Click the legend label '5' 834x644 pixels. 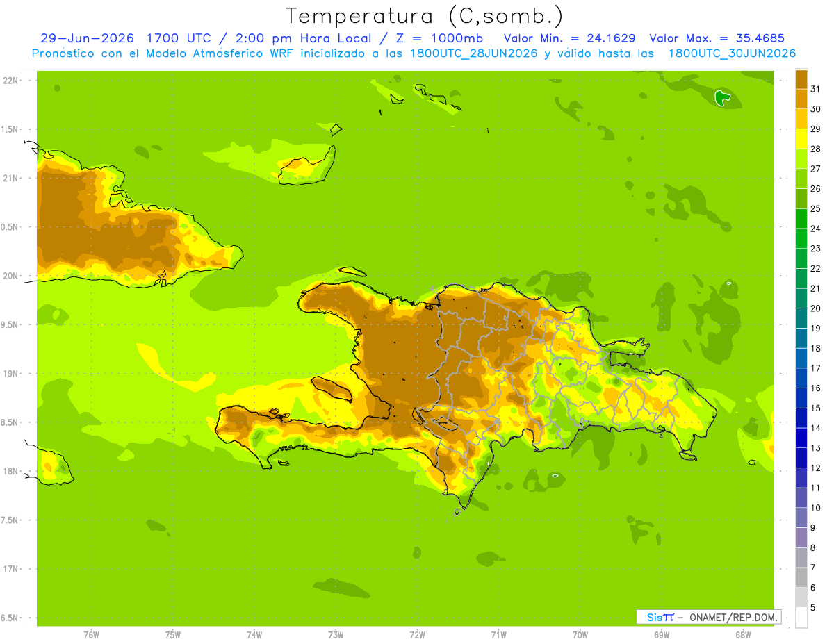click(813, 607)
